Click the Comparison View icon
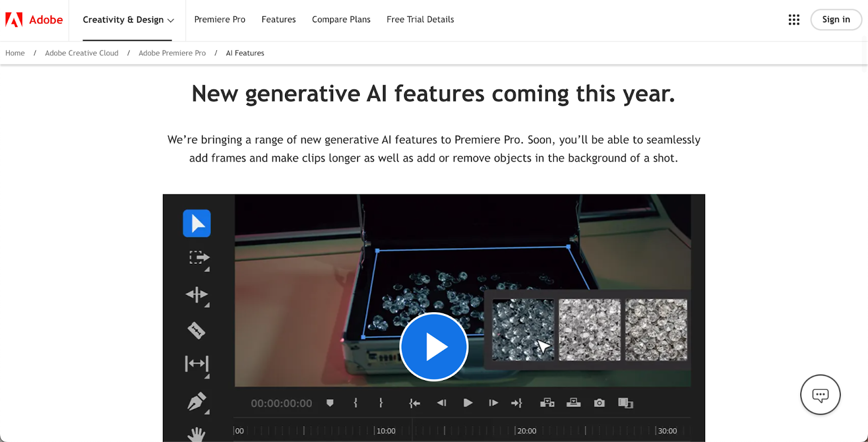Image resolution: width=868 pixels, height=442 pixels. click(626, 403)
